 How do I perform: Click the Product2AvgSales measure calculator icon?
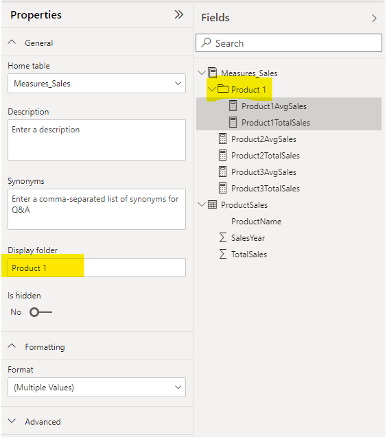point(223,139)
